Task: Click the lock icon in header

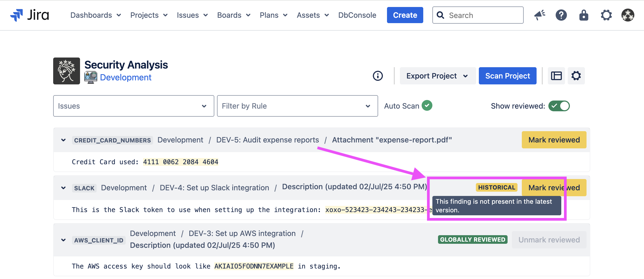Action: click(584, 15)
